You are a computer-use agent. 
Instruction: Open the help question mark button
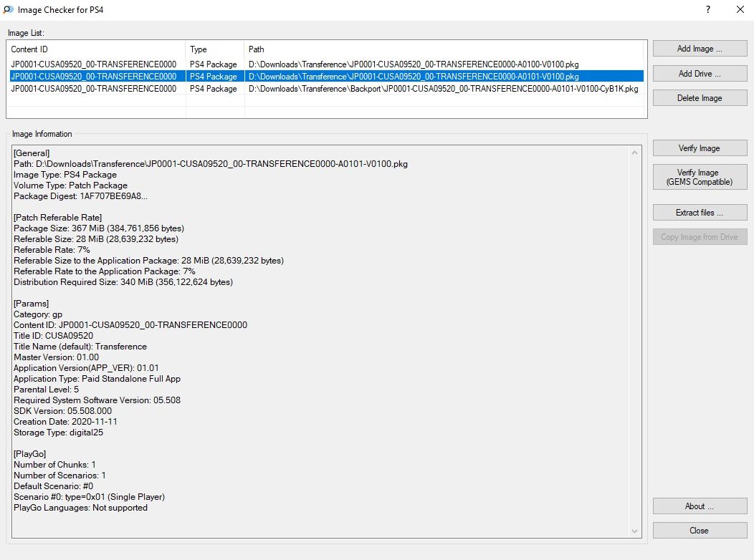pyautogui.click(x=708, y=9)
